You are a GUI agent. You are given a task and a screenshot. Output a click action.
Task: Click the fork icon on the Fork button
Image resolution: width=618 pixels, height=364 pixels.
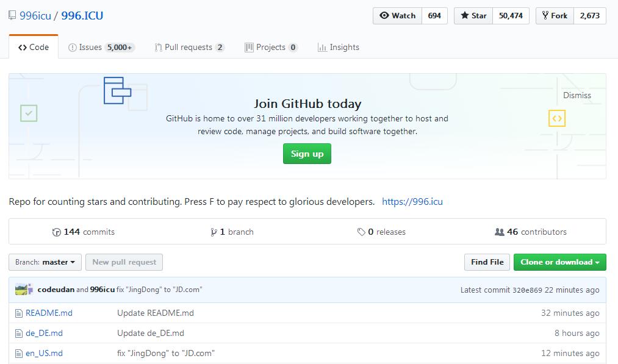click(x=545, y=15)
